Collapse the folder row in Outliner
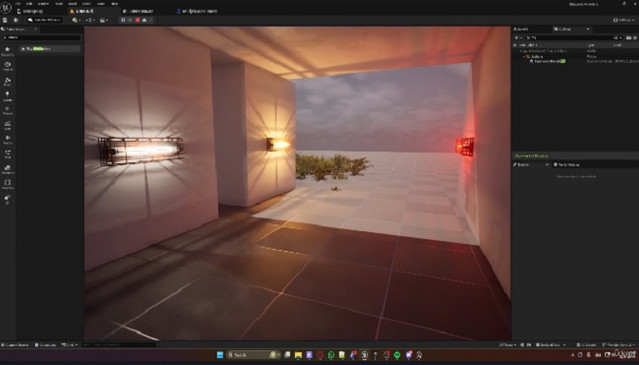This screenshot has height=365, width=639. tap(524, 57)
